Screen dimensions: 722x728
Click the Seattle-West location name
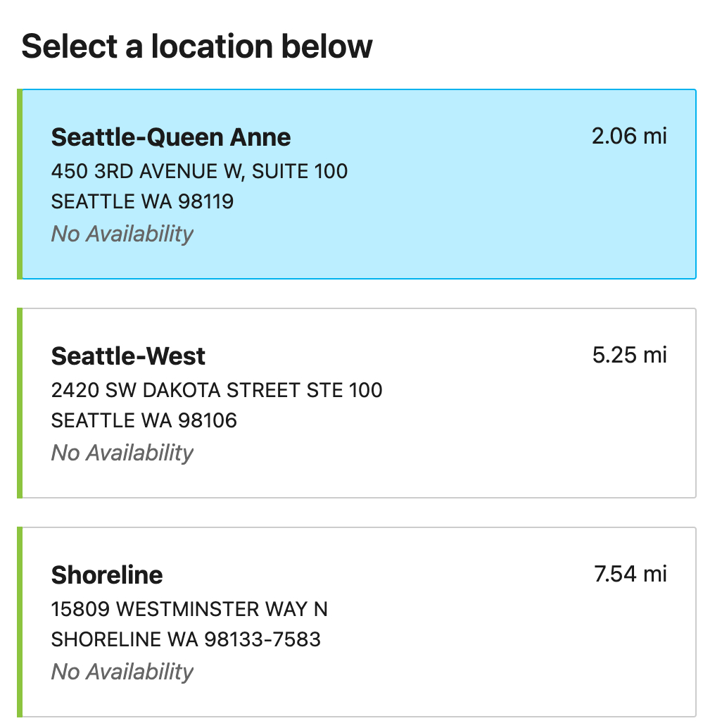(128, 356)
